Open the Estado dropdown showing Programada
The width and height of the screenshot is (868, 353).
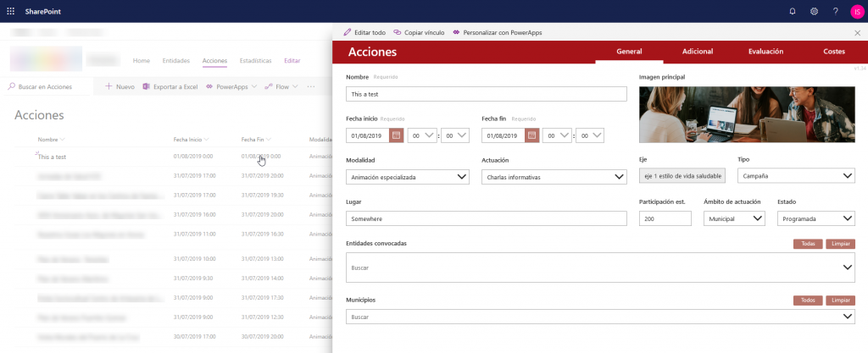[x=815, y=218]
